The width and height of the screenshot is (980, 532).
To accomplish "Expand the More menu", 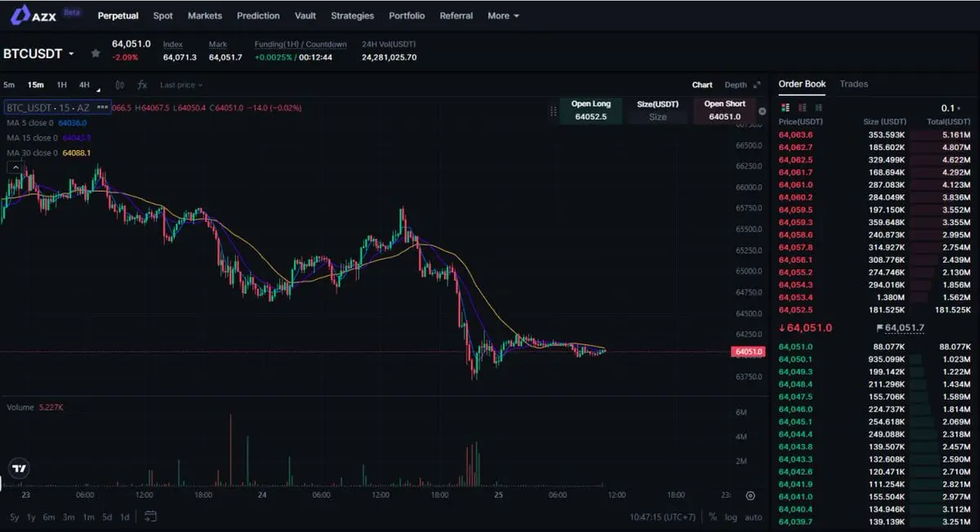I will coord(503,16).
